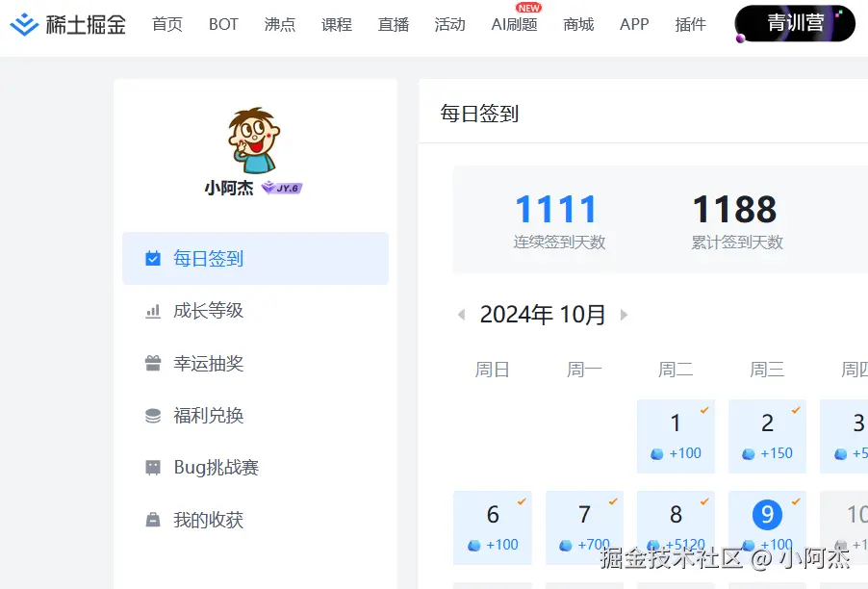Go to next month with right arrow
This screenshot has width=868, height=589.
(x=623, y=315)
